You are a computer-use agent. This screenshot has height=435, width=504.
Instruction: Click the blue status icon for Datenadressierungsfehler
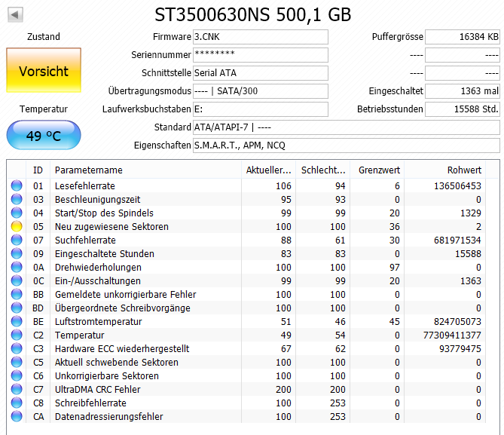pos(17,416)
